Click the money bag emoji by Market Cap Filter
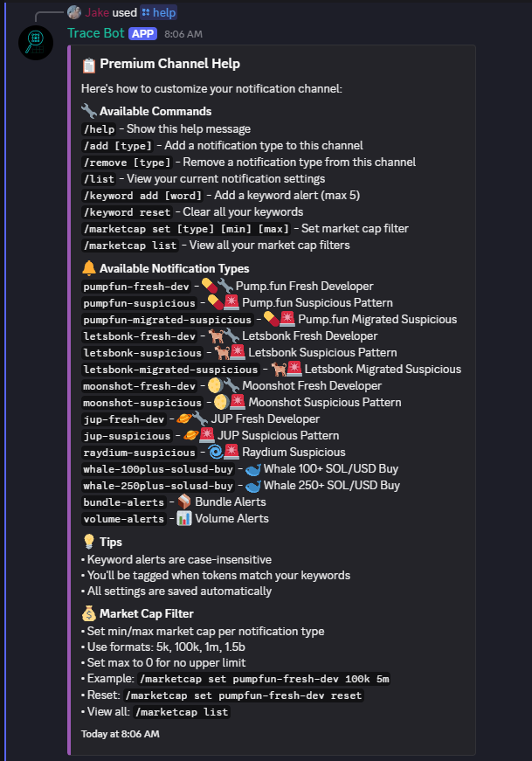The image size is (532, 761). 89,613
